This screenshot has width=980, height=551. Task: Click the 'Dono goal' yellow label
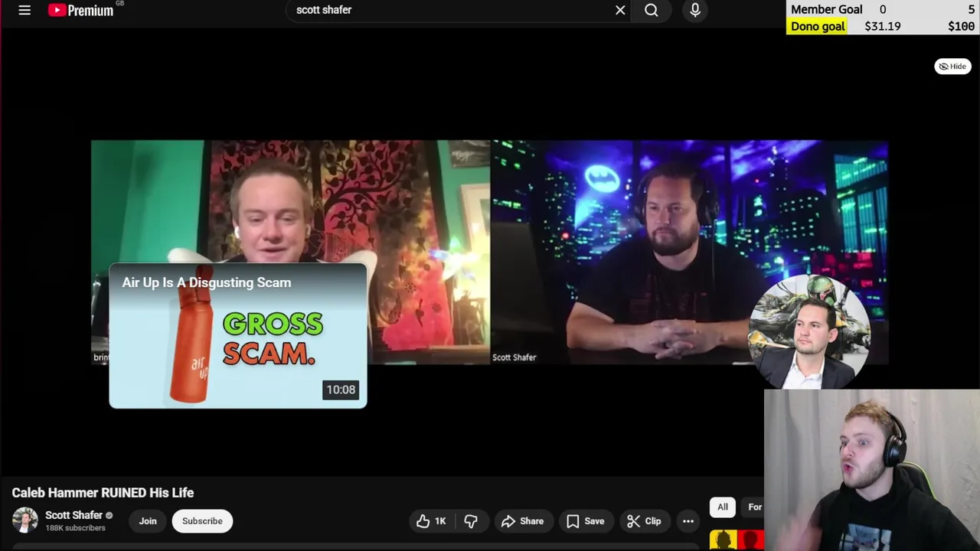coord(818,26)
